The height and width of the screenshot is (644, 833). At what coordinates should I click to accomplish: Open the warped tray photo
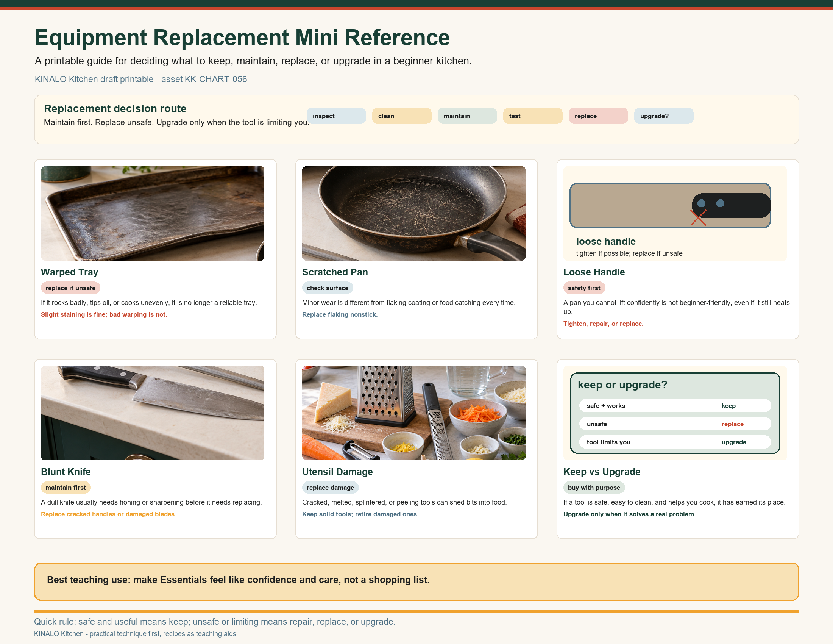pyautogui.click(x=153, y=213)
